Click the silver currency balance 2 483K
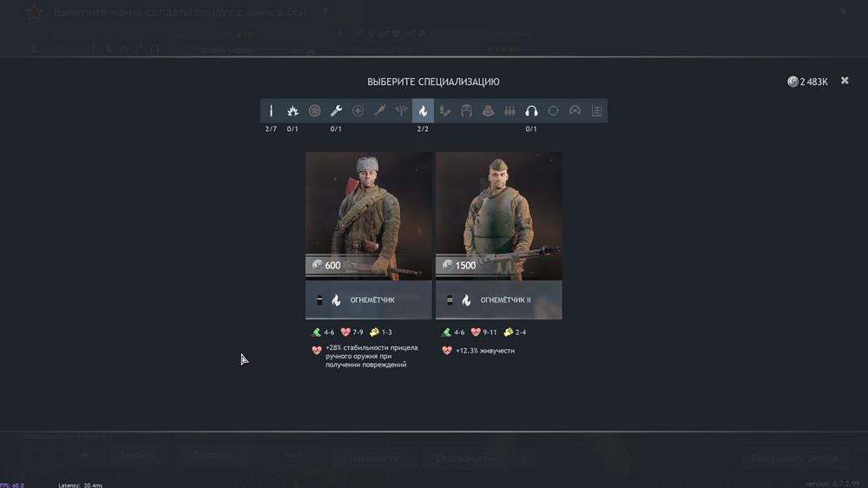The width and height of the screenshot is (868, 488). [x=807, y=82]
